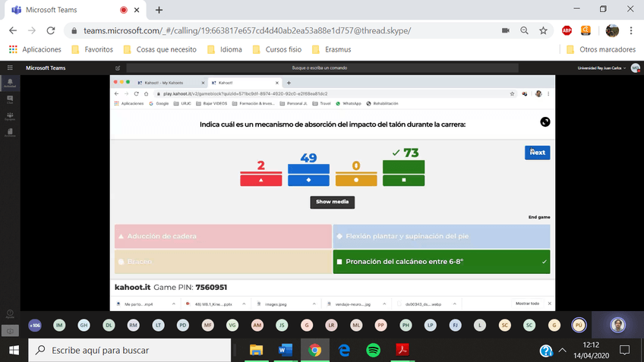This screenshot has height=362, width=644.
Task: Open the Chrome profile avatar
Action: pyautogui.click(x=612, y=31)
